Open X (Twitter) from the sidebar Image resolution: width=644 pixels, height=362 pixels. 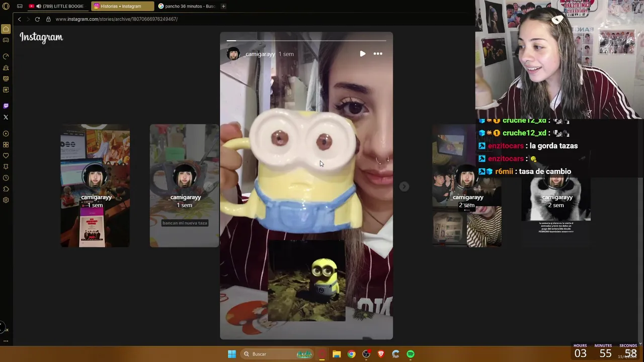point(6,117)
